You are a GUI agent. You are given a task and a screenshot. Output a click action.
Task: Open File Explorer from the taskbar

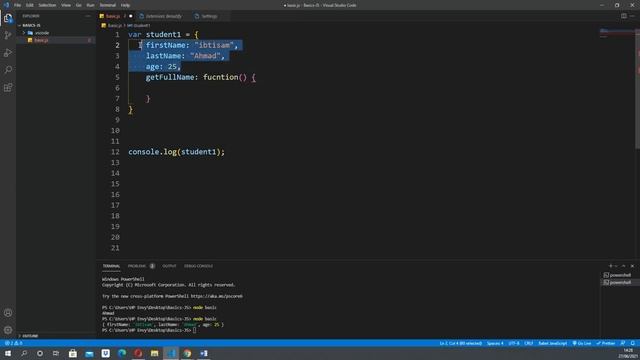[154, 353]
